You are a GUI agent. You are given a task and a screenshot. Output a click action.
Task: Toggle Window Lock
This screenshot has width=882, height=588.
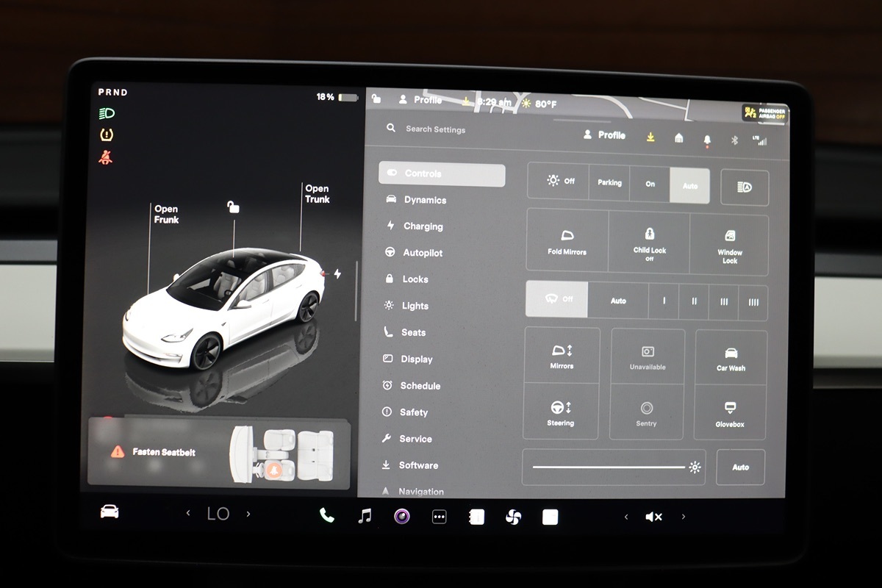tap(729, 245)
